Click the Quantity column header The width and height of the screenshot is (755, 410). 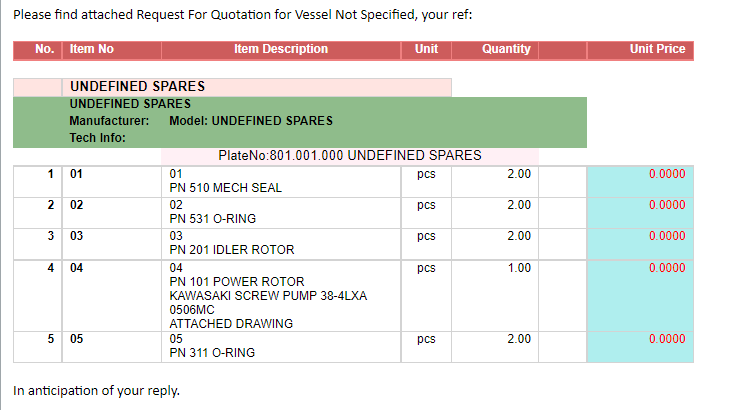(506, 49)
